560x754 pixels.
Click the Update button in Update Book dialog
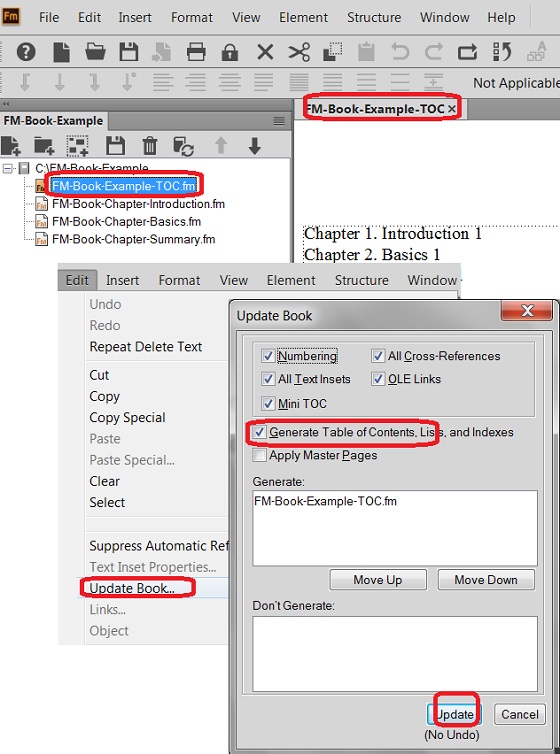click(x=453, y=714)
